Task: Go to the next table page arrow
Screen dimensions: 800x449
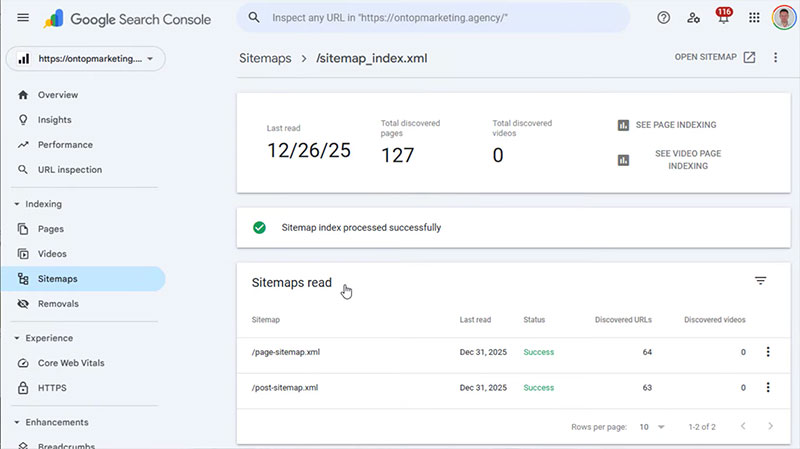Action: coord(770,426)
